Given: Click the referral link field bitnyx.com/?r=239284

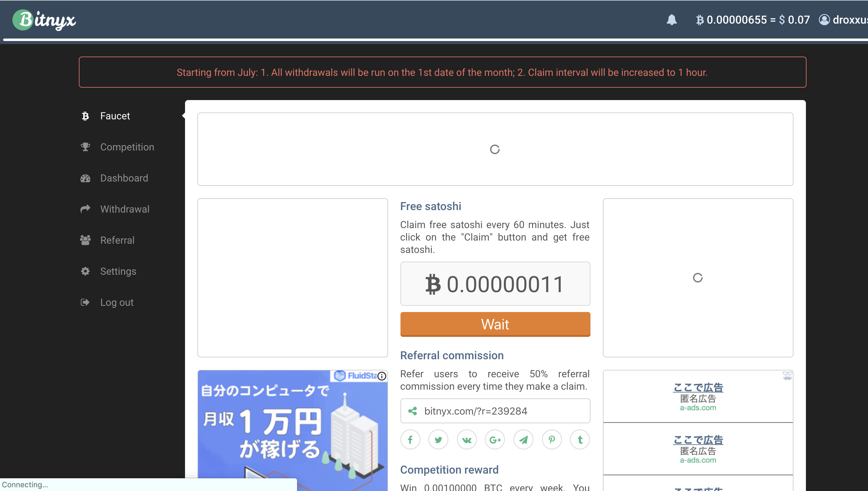Looking at the screenshot, I should pos(495,411).
